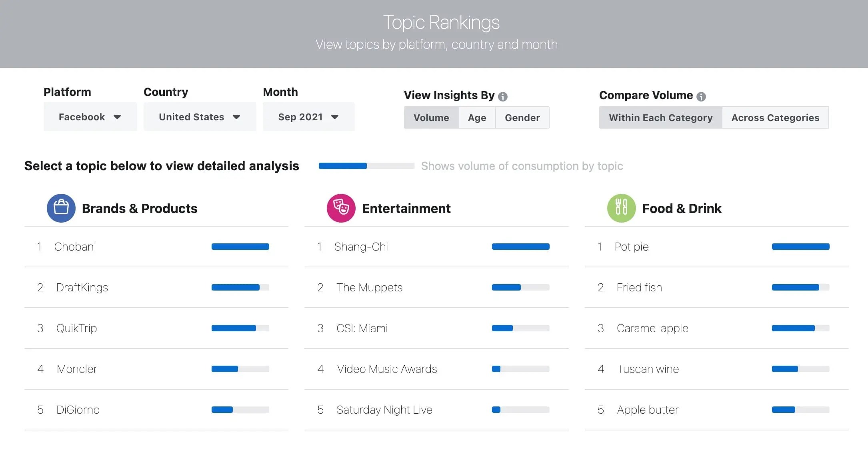Click the volume bar next to The Muppets
The height and width of the screenshot is (450, 868).
[x=520, y=287]
